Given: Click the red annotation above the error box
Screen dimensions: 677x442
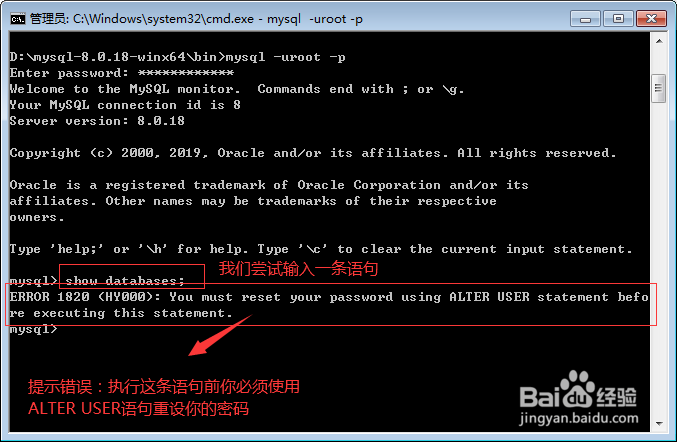Looking at the screenshot, I should tap(298, 269).
